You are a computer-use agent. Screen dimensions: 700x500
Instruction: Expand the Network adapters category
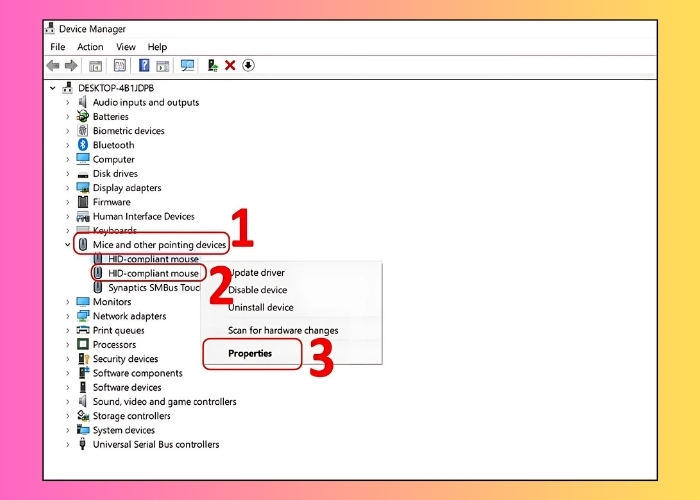68,316
